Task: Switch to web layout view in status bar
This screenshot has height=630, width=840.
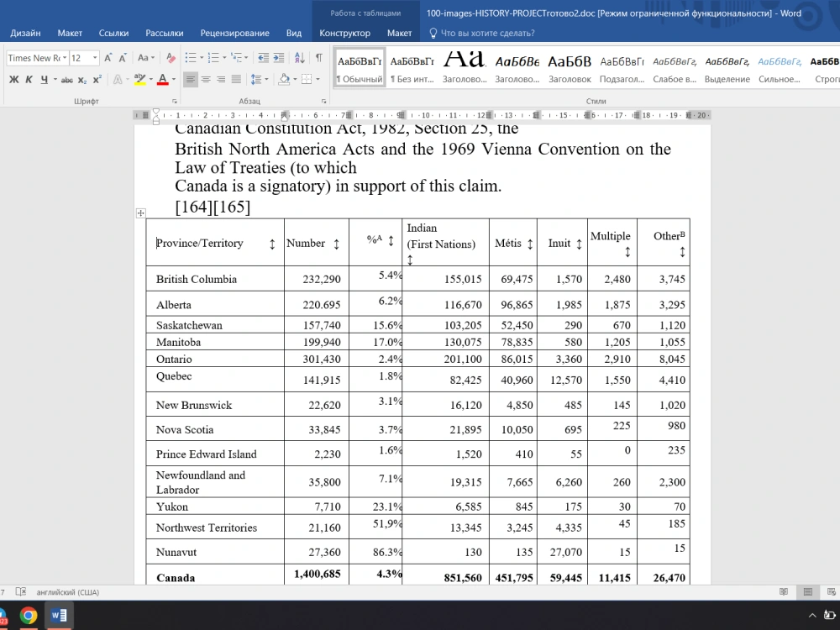Action: pos(832,592)
